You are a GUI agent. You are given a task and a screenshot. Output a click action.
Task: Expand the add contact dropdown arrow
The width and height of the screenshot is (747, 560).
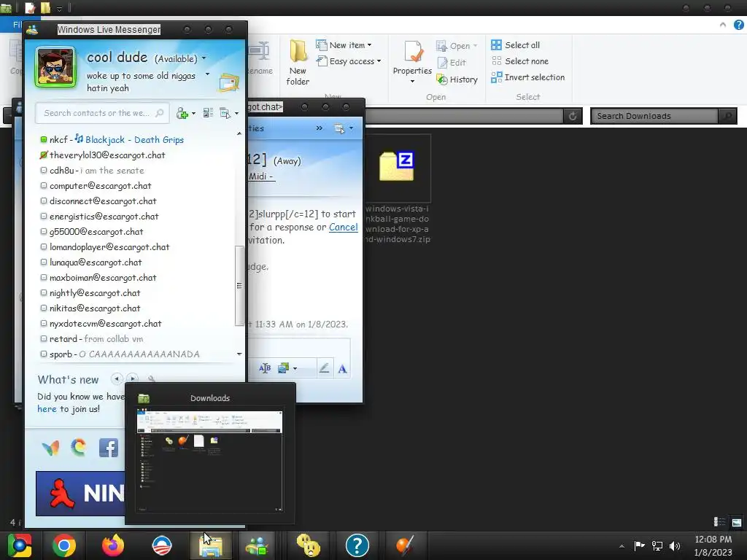193,113
